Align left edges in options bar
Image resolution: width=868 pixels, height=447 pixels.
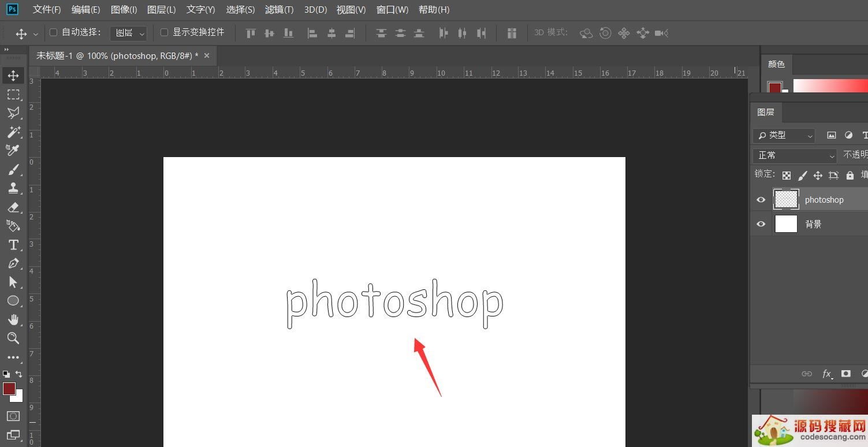tap(312, 33)
